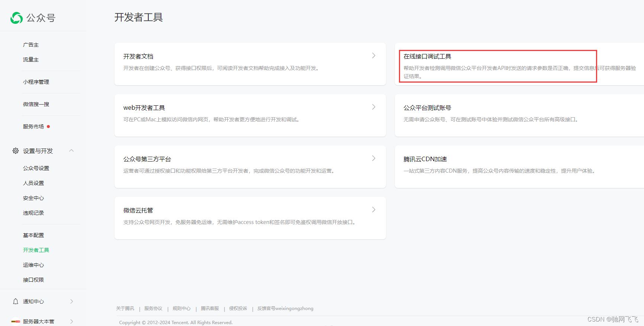Click the 规则中心 footer link
Screen dimensions: 644x326
point(181,309)
